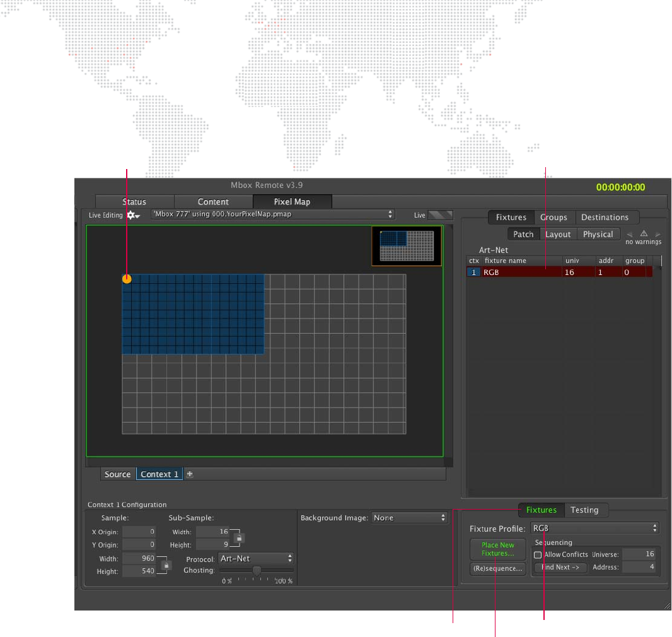This screenshot has width=672, height=637.
Task: Click the Place New Fixtures button
Action: pyautogui.click(x=497, y=549)
